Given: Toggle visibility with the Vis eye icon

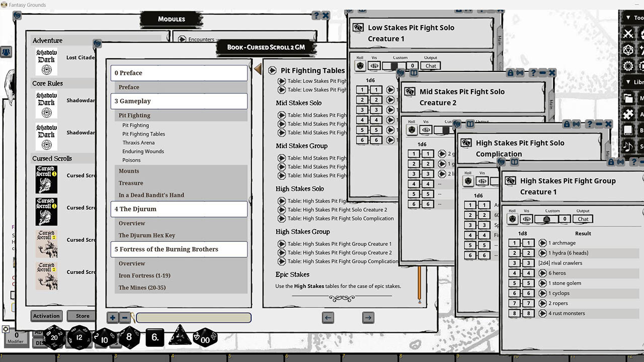Looking at the screenshot, I should (x=527, y=219).
